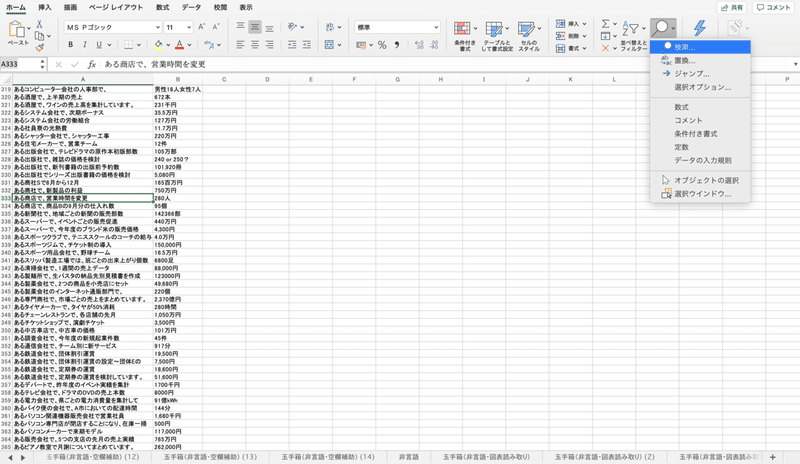Toggle middle vertical alignment

point(255,27)
